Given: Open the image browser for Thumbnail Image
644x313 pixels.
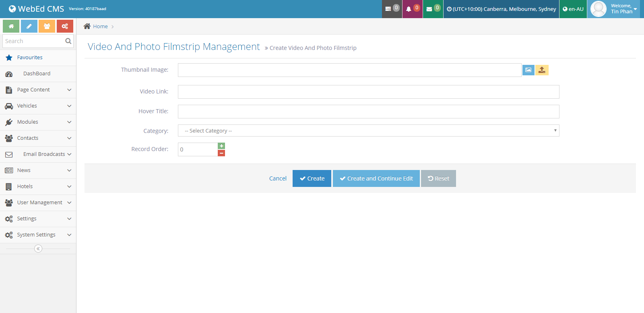Looking at the screenshot, I should point(528,70).
